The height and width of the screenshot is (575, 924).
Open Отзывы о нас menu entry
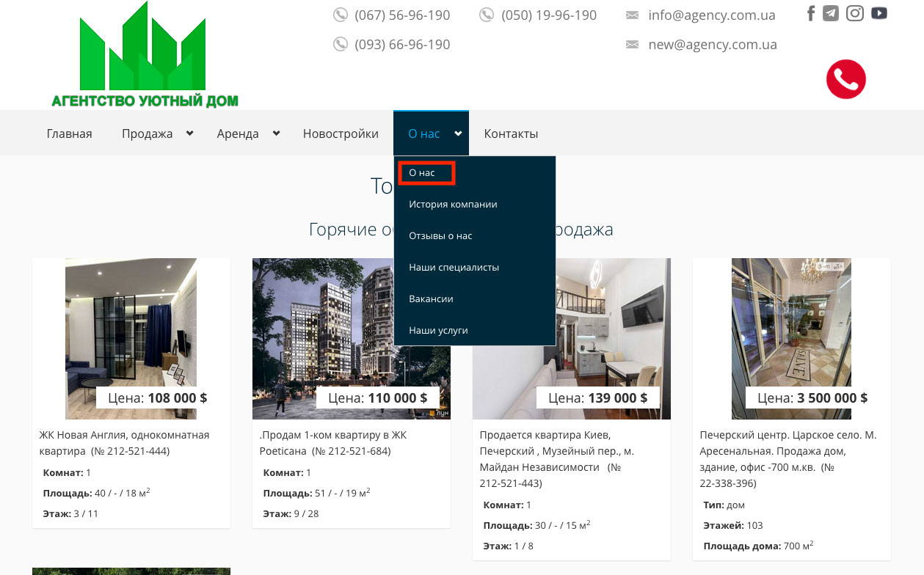(x=440, y=236)
